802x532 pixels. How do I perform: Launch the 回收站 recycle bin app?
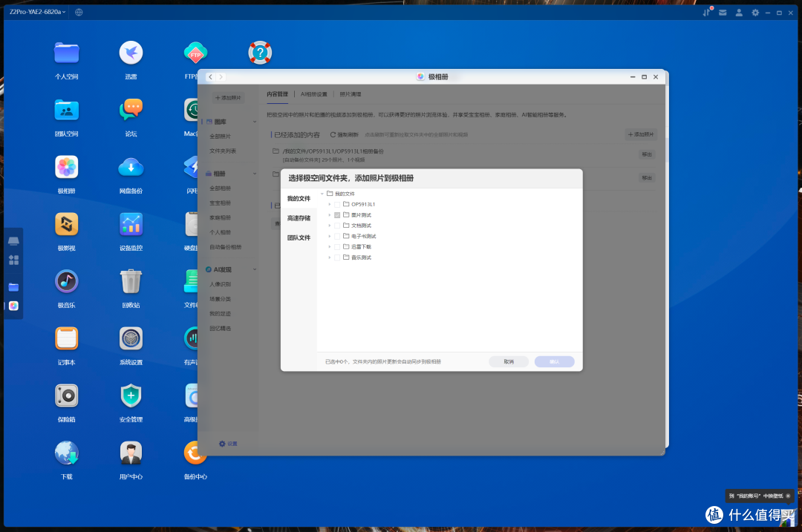point(131,282)
